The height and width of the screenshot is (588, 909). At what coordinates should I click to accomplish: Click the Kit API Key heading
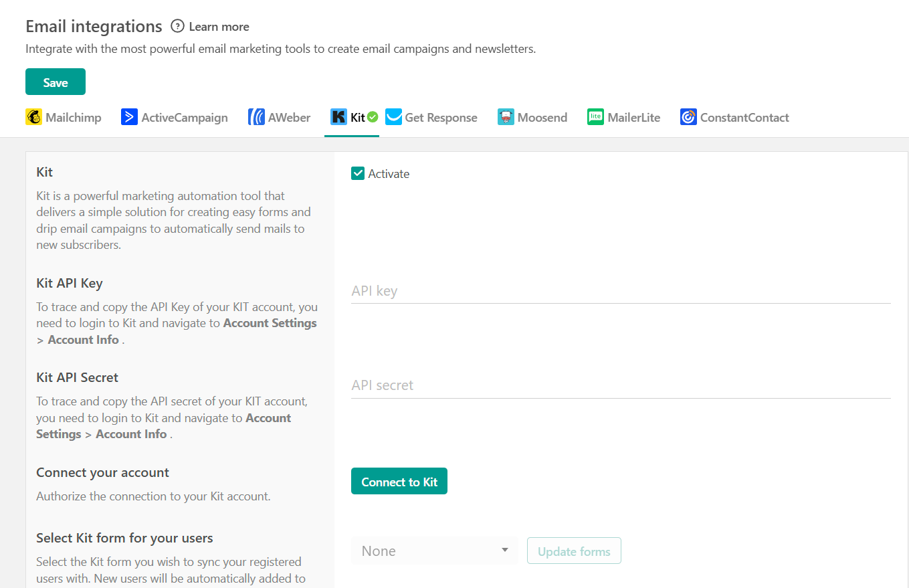[70, 283]
